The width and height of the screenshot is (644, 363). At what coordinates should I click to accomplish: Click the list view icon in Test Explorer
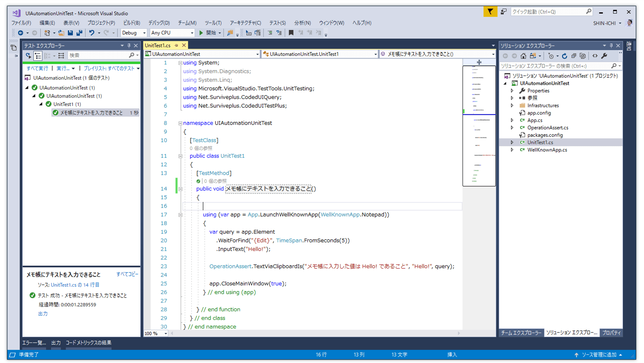[61, 55]
